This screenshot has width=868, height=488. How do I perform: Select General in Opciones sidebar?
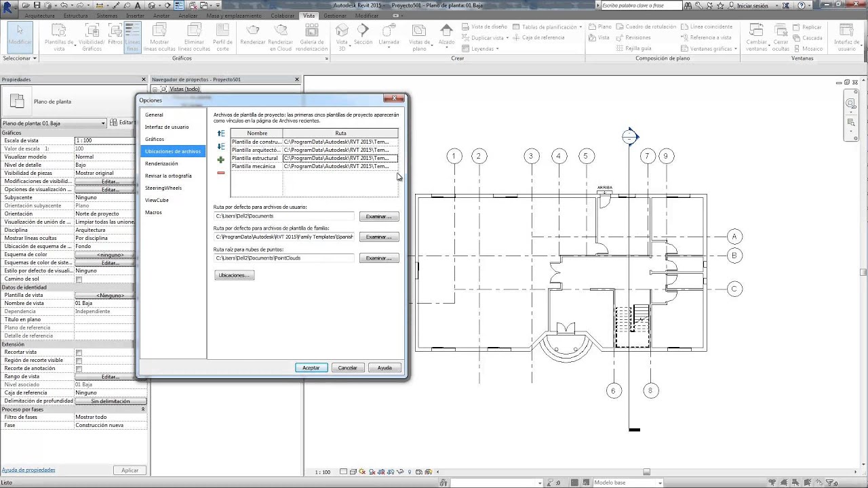154,115
